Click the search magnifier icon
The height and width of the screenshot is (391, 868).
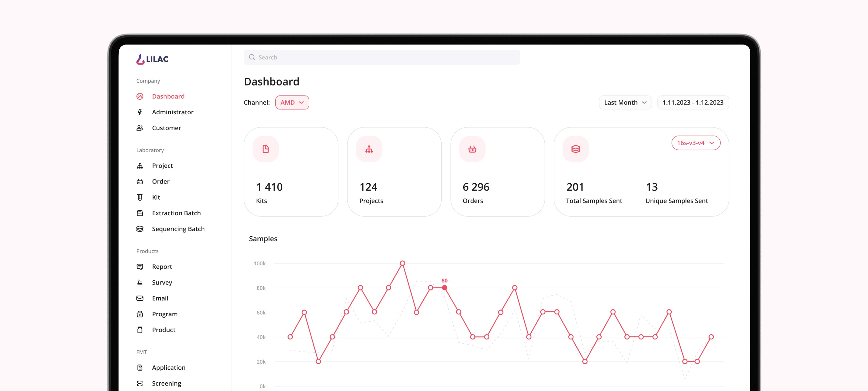pos(252,57)
